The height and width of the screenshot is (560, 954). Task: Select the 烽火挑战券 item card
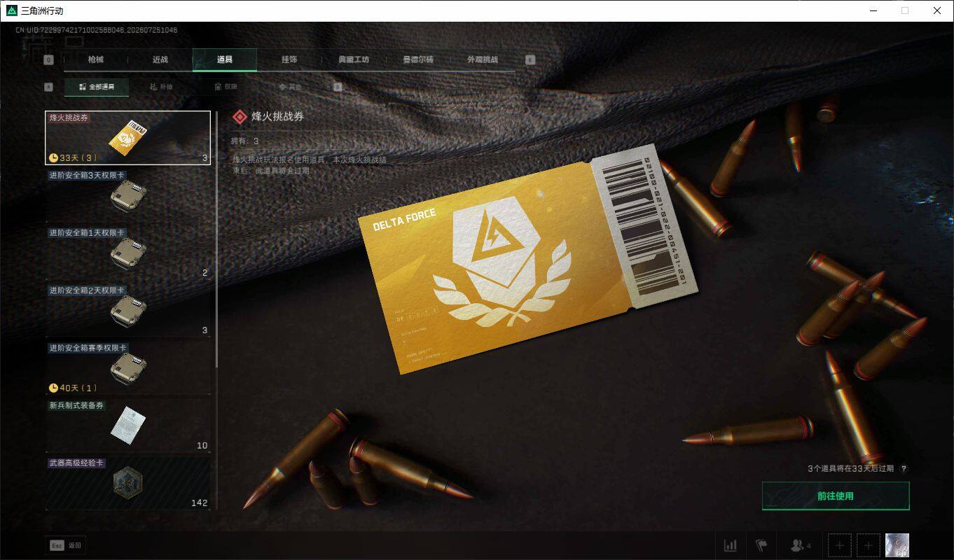(128, 138)
